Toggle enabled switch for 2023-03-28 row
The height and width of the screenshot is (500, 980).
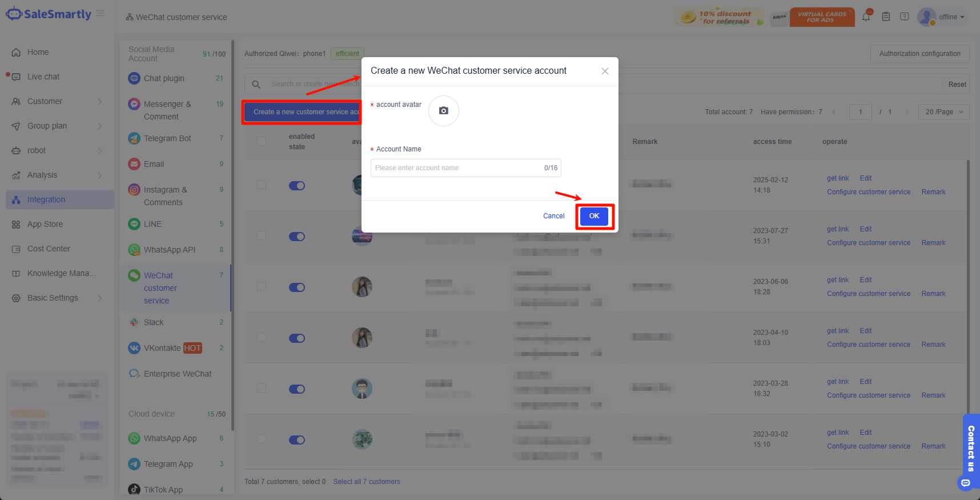[297, 389]
